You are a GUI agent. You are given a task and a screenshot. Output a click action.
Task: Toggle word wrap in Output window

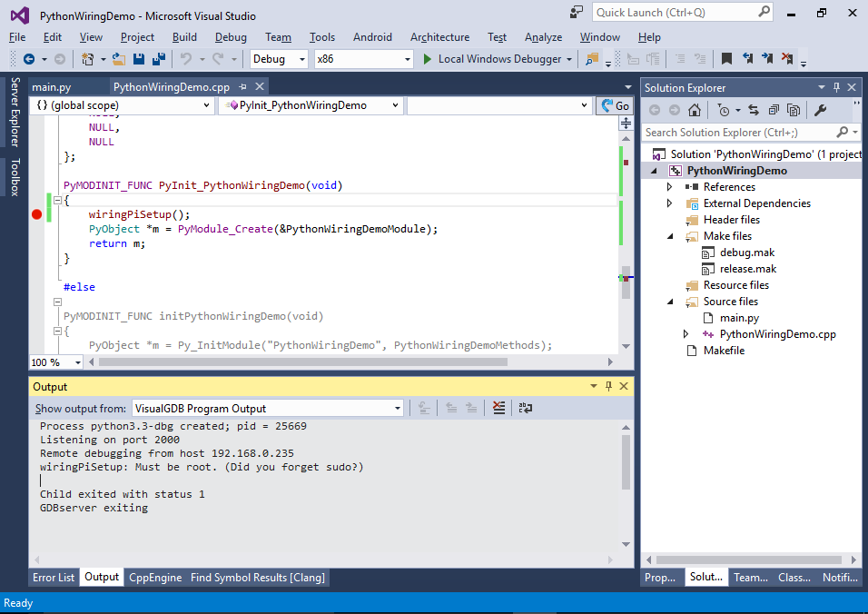525,409
